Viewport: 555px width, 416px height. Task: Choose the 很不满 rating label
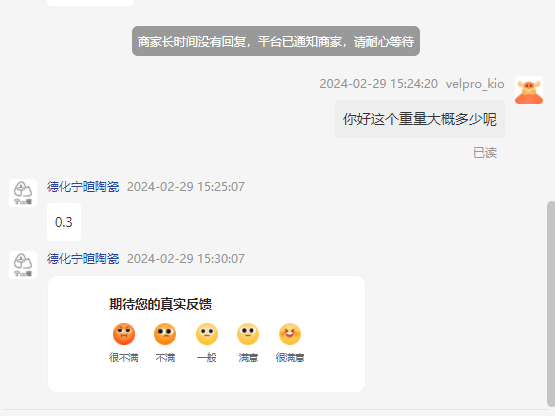click(x=124, y=358)
